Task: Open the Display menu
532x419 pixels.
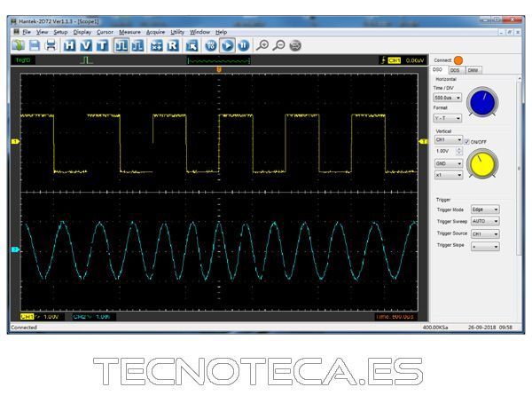Action: 82,32
